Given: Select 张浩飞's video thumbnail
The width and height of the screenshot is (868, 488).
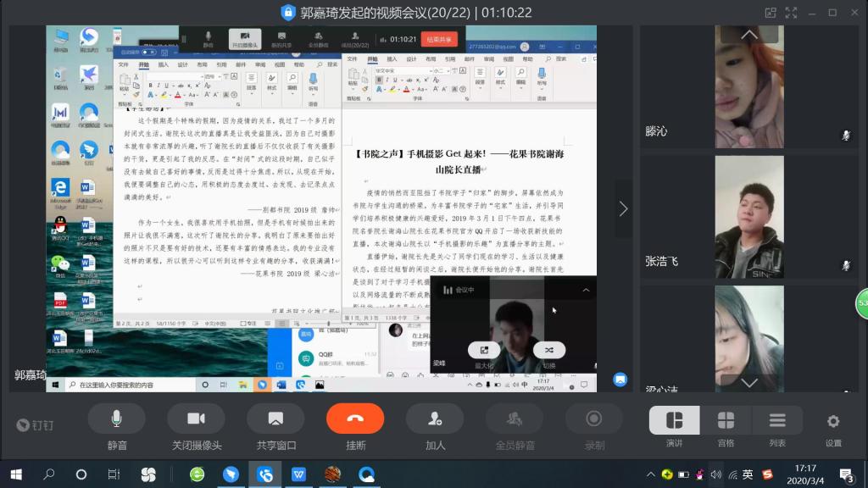Looking at the screenshot, I should click(748, 217).
